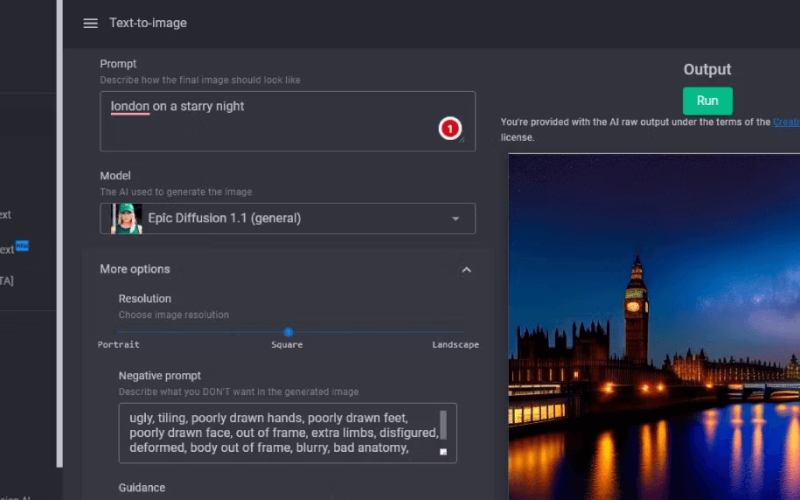Click the Text-to-image page title
Viewport: 800px width, 500px height.
(x=148, y=23)
